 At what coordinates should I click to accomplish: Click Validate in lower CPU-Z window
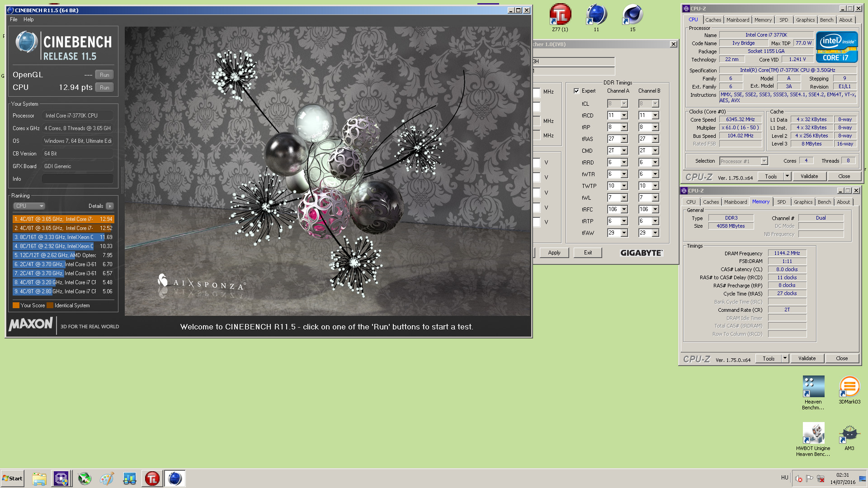click(807, 359)
